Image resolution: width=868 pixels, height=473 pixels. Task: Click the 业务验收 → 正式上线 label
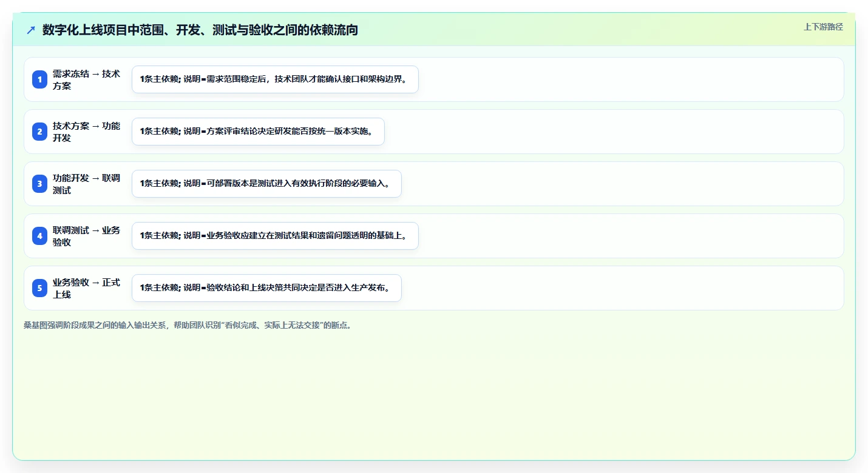pos(86,288)
